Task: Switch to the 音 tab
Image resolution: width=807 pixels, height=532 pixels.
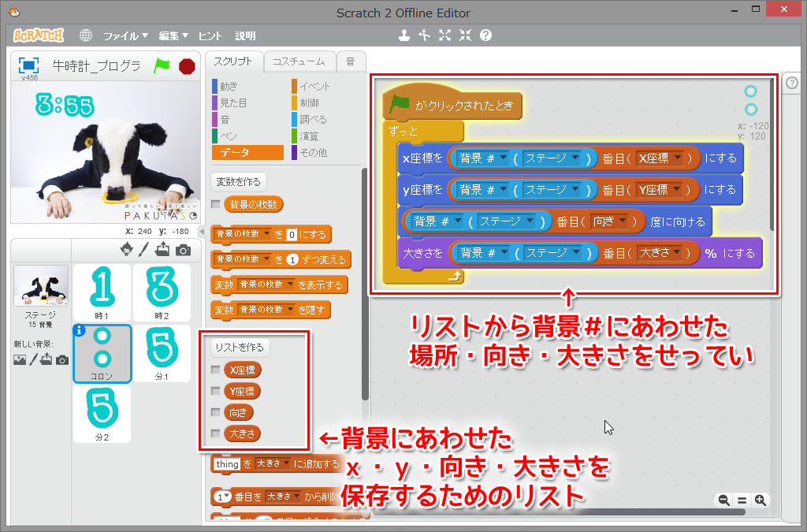Action: [x=351, y=61]
